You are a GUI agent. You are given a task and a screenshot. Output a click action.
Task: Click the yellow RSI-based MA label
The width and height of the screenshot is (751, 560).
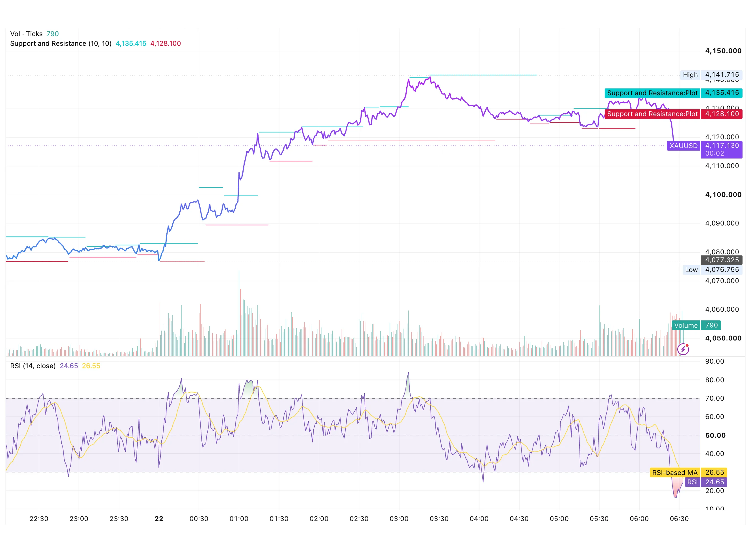tap(674, 472)
